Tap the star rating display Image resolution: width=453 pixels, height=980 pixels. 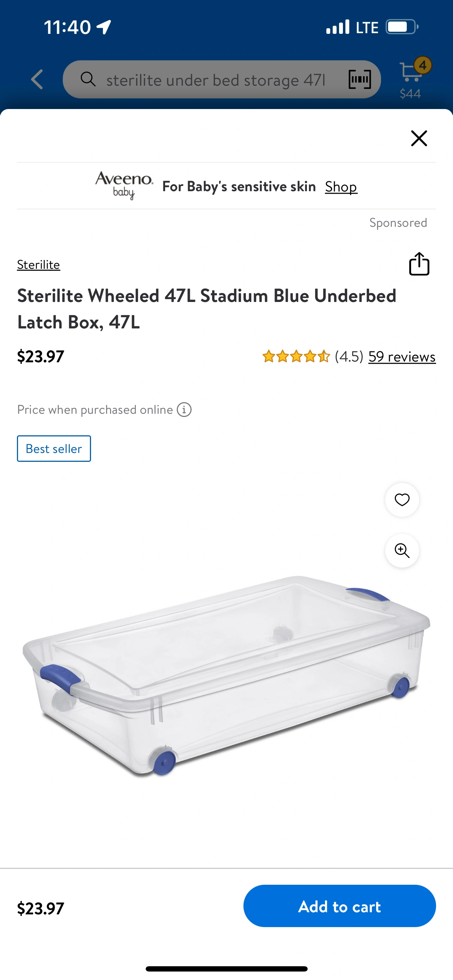click(x=296, y=357)
